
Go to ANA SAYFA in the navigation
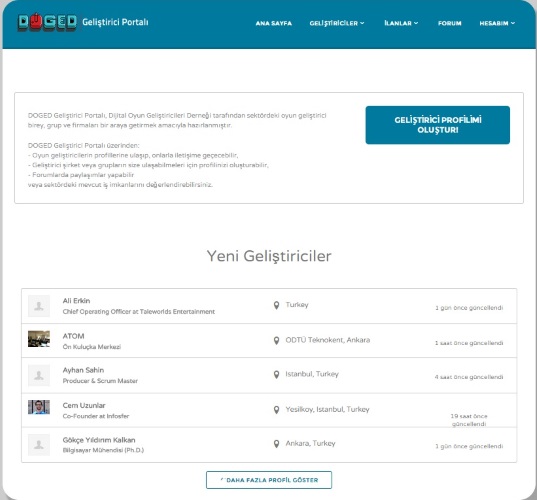click(x=274, y=23)
